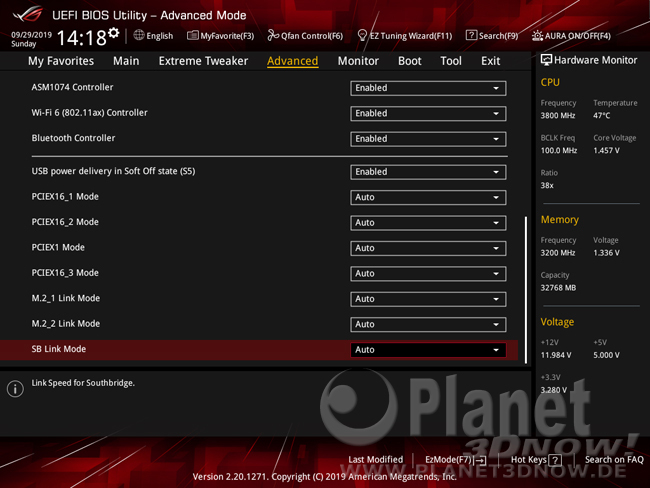The width and height of the screenshot is (650, 488).
Task: Click Voltage heading in Hardware Monitor
Action: 557,322
